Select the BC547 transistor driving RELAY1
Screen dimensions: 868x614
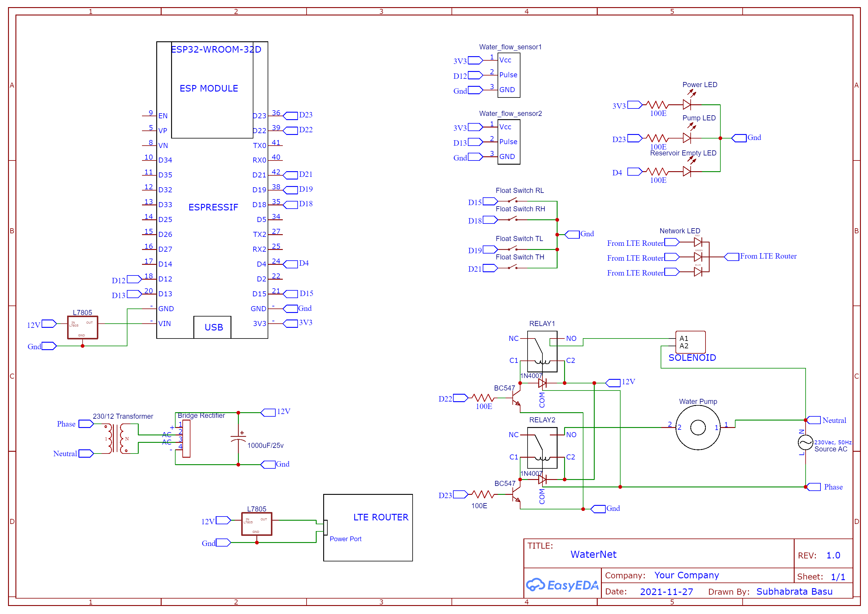pyautogui.click(x=516, y=398)
